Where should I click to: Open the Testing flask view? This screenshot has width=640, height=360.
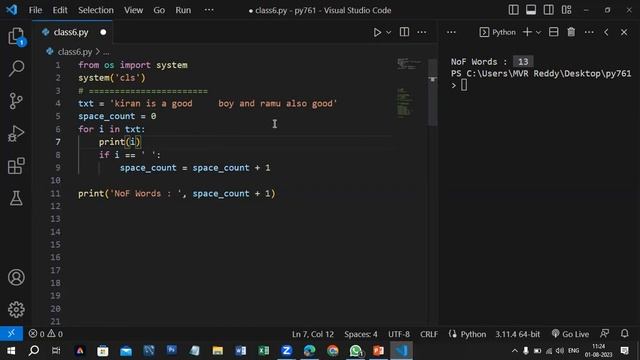click(x=16, y=198)
